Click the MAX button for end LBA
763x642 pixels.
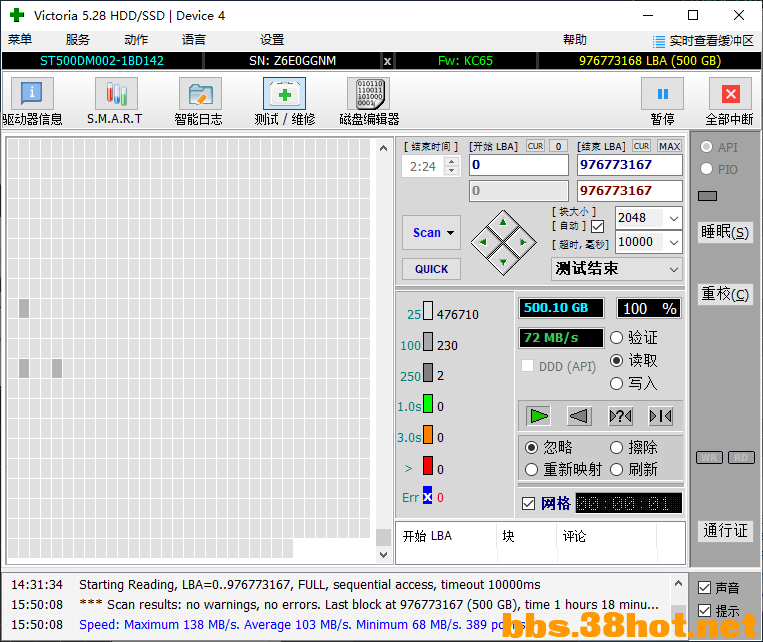670,146
